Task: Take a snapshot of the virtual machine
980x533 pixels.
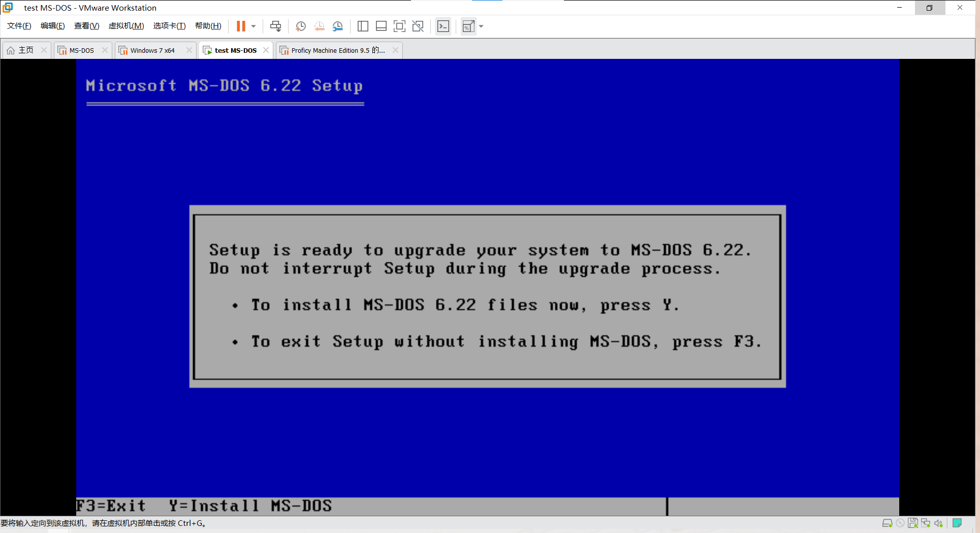Action: 300,26
